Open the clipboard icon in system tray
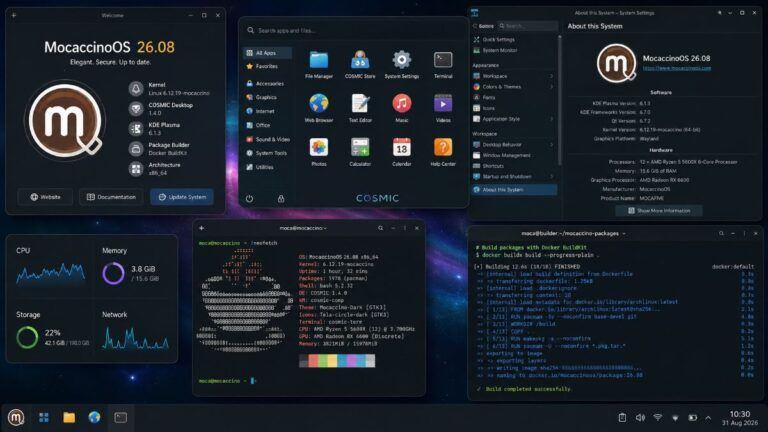The height and width of the screenshot is (432, 768). [622, 417]
